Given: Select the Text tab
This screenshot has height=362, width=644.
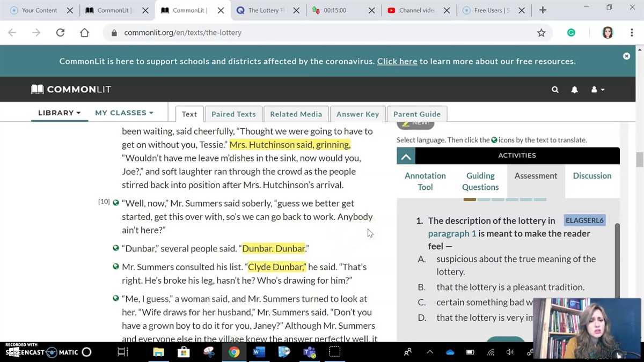Looking at the screenshot, I should pos(189,114).
